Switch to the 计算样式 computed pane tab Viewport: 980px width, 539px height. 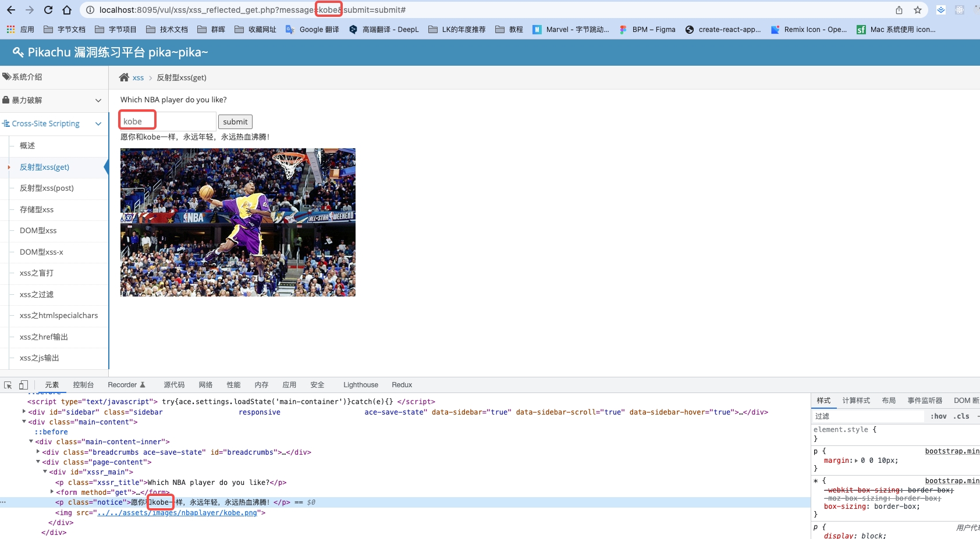[x=856, y=401]
